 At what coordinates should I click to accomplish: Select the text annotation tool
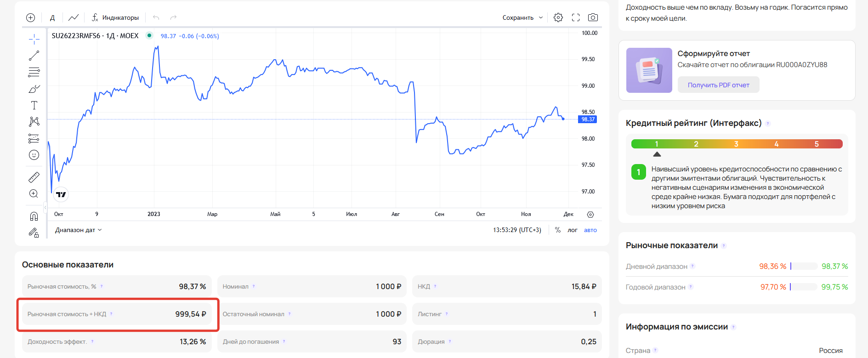coord(34,105)
